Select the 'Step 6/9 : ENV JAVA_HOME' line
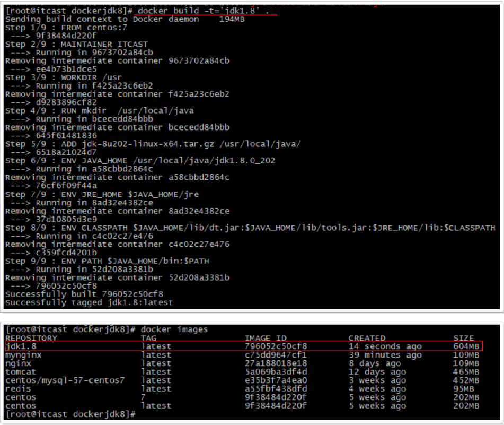Viewport: 504px width, 425px height. click(140, 161)
